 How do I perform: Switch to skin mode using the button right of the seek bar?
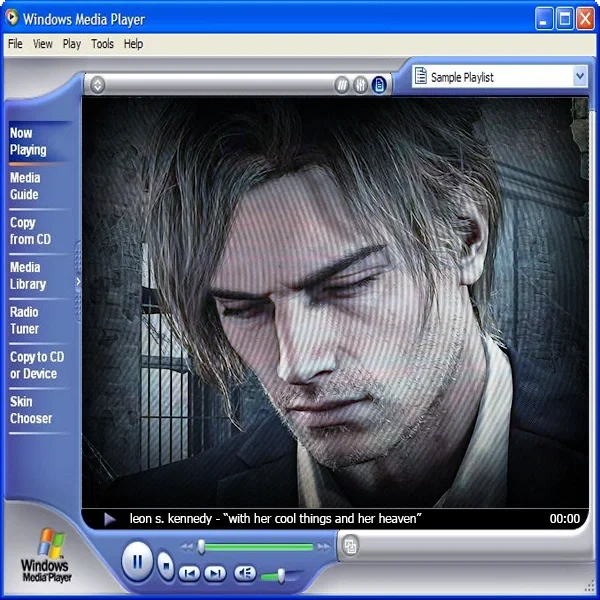350,546
